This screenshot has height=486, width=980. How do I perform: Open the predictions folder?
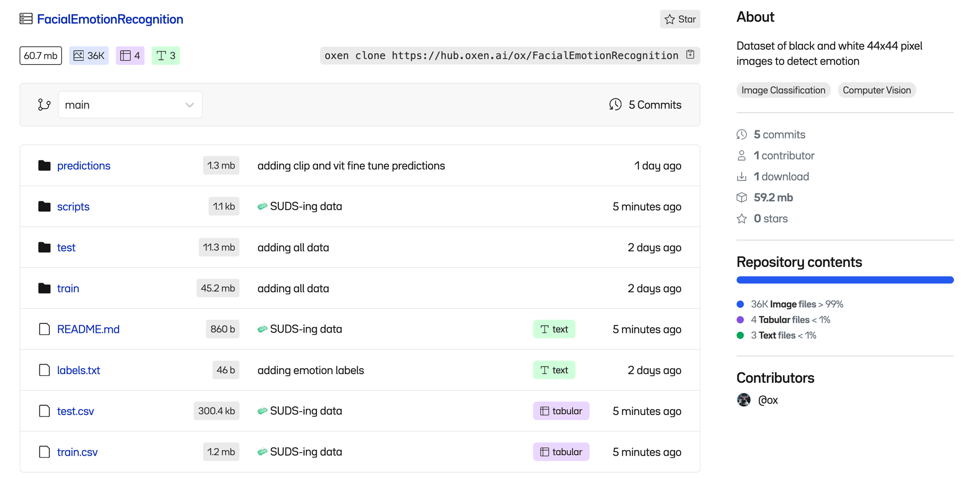(x=84, y=166)
